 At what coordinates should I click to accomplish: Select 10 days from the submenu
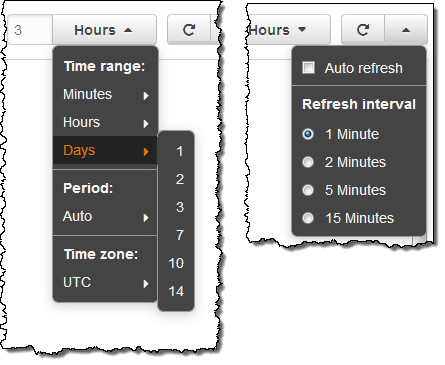pos(176,263)
